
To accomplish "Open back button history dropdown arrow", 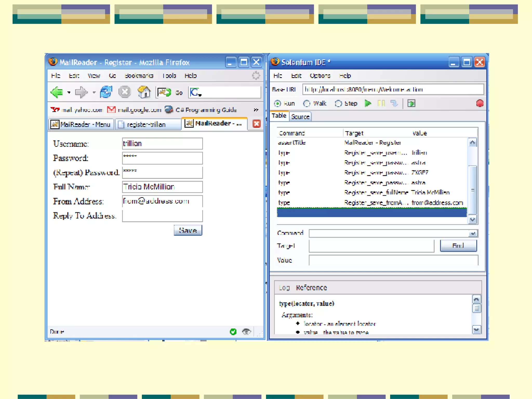I will [x=69, y=92].
